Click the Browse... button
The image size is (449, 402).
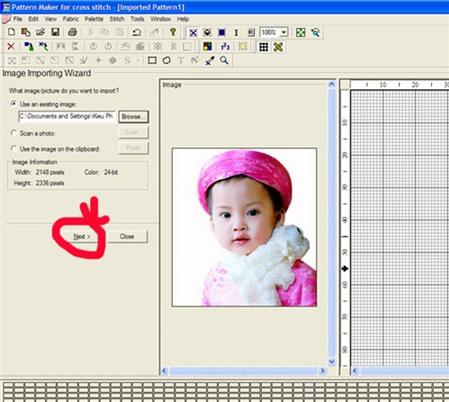[x=133, y=117]
